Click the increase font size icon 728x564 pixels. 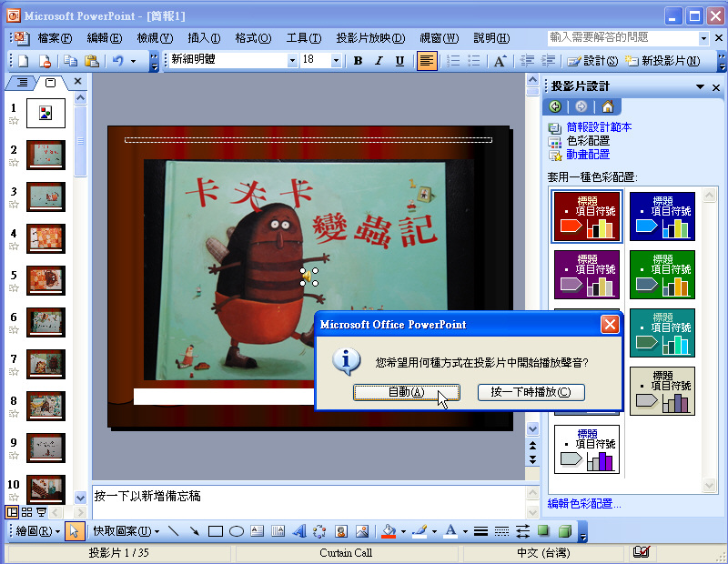[x=500, y=61]
